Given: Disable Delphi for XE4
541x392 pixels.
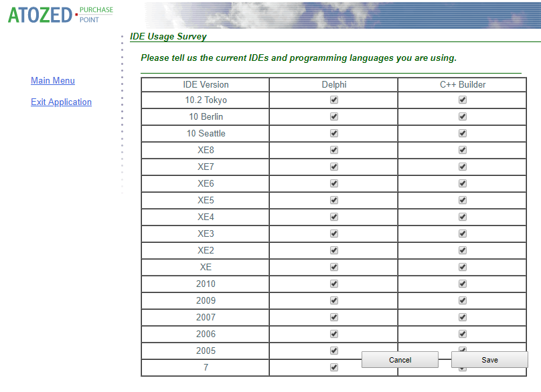Looking at the screenshot, I should (x=333, y=217).
